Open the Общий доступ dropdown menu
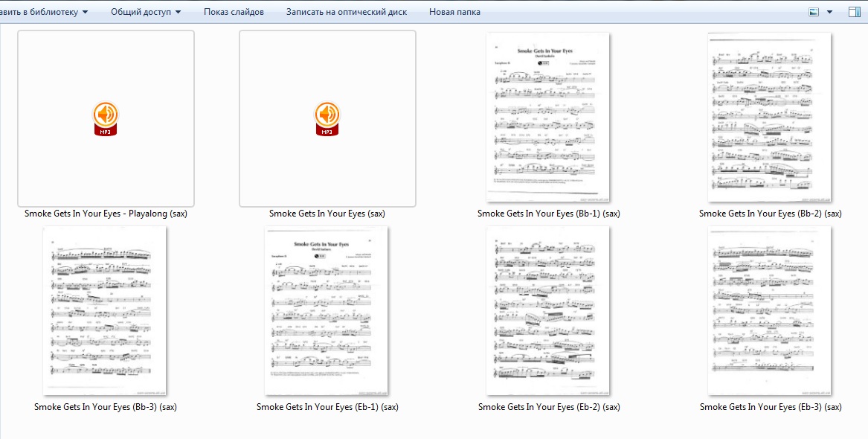The height and width of the screenshot is (439, 868). click(146, 12)
